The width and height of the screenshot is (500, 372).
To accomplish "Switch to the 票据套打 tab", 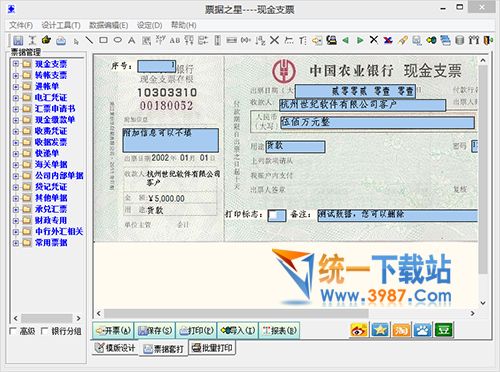I will coord(163,349).
